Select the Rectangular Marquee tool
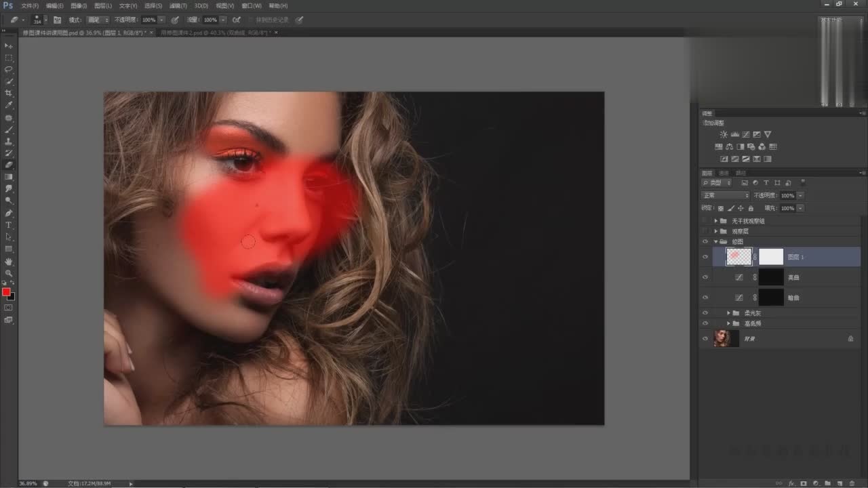This screenshot has height=488, width=868. click(x=9, y=58)
